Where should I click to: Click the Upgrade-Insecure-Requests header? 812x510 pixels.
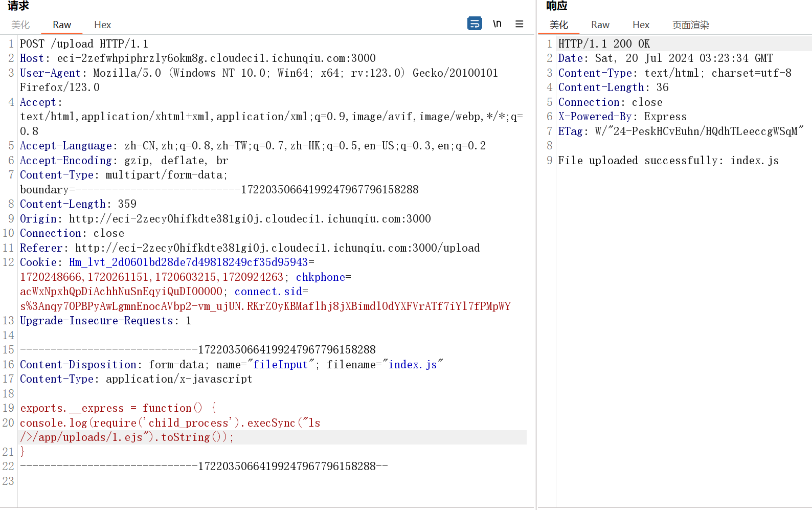(106, 321)
